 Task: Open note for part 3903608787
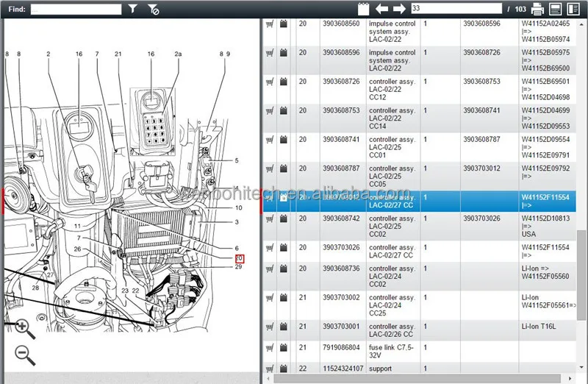click(284, 168)
